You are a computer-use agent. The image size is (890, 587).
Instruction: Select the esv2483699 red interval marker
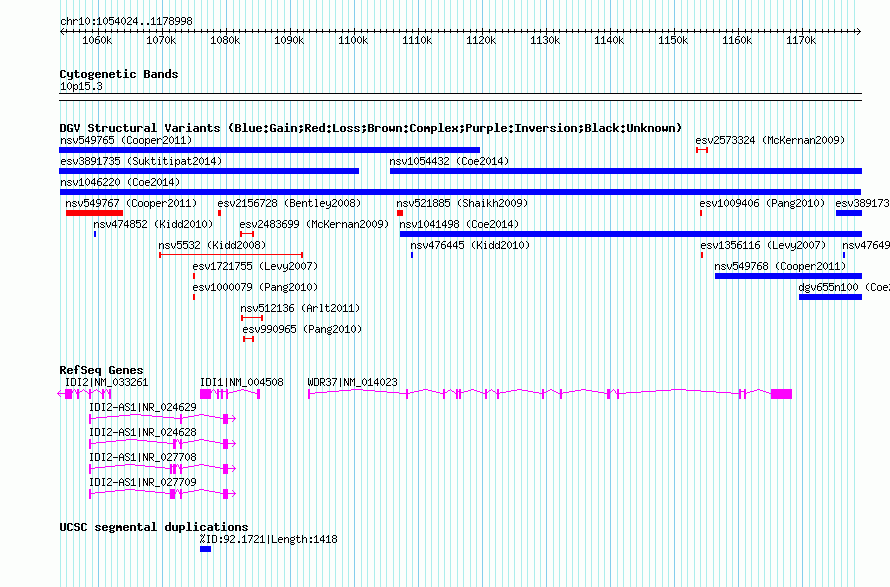click(x=247, y=234)
